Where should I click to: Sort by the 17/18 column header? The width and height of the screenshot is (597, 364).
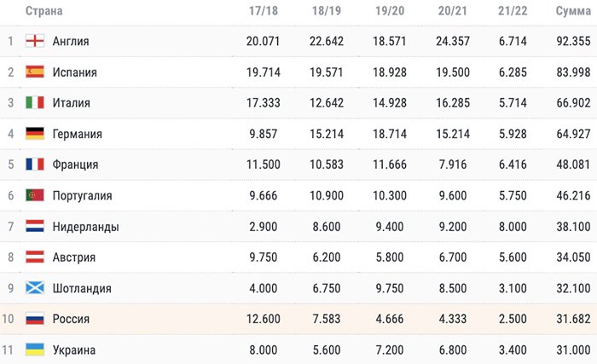(263, 11)
